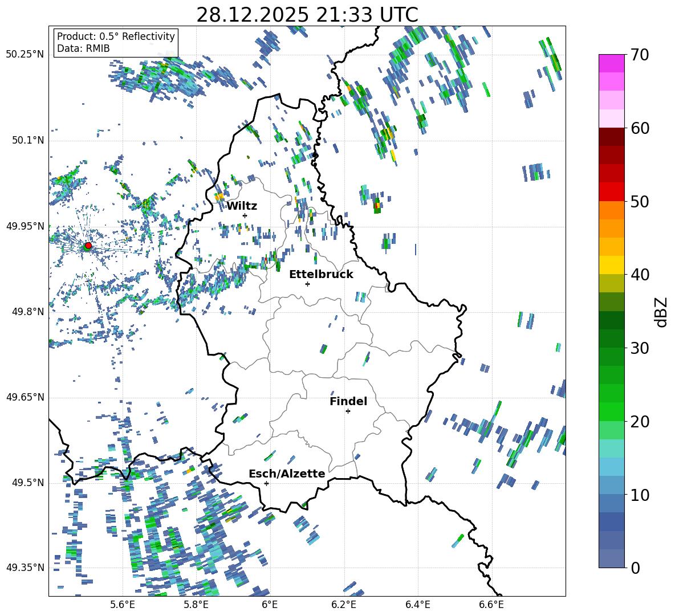The height and width of the screenshot is (616, 675).
Task: Click the Wiltz station cross marker
Action: (245, 215)
